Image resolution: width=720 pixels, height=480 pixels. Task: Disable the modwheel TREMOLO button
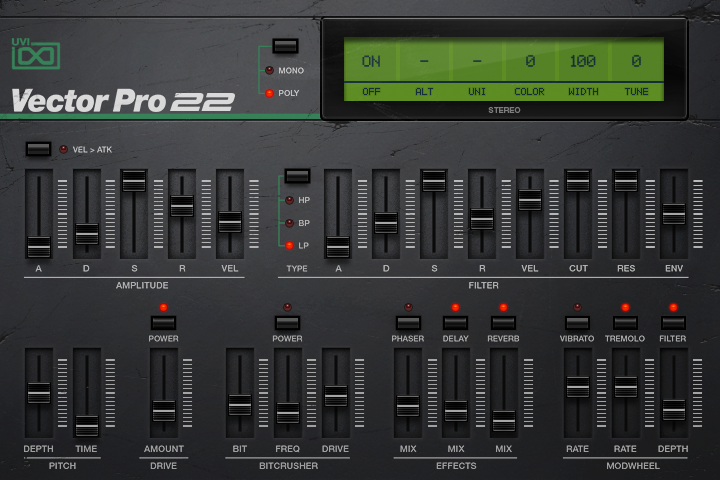click(x=625, y=323)
